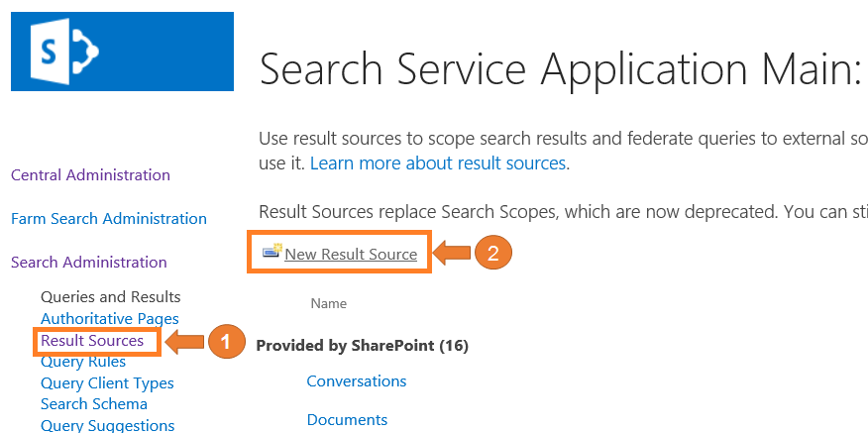This screenshot has width=868, height=433.
Task: Open Search Schema settings
Action: (94, 404)
